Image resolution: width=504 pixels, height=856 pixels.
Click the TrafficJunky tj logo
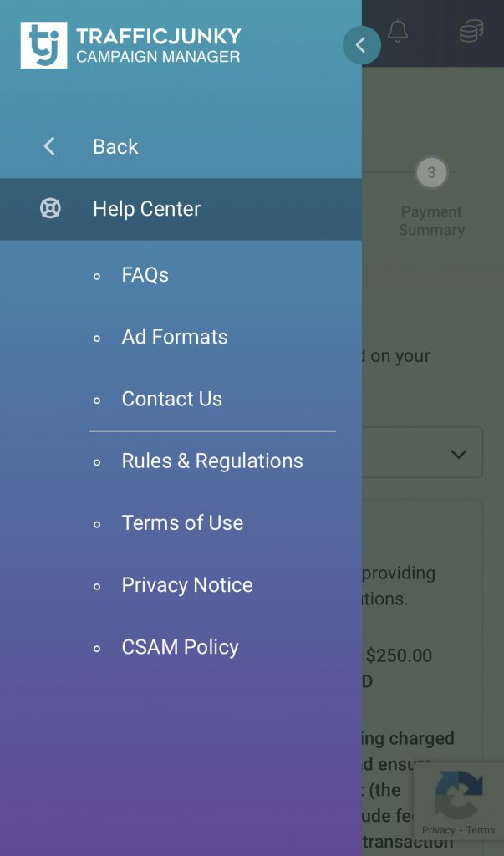coord(43,45)
